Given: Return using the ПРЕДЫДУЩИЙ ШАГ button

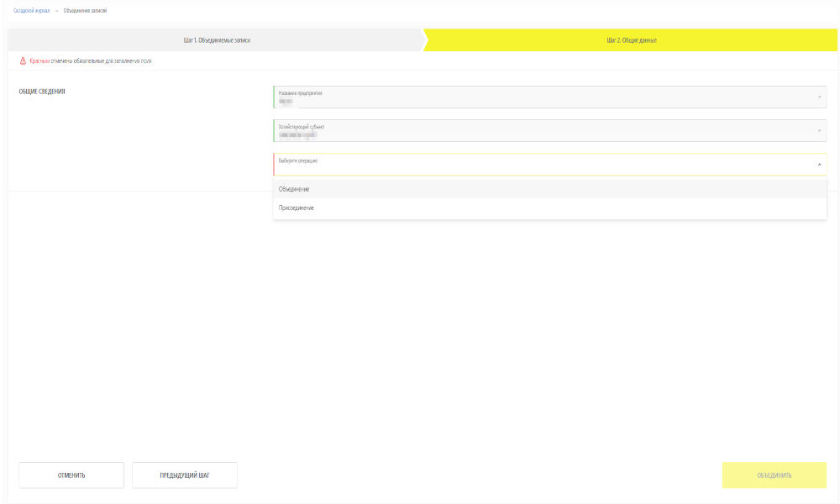Looking at the screenshot, I should click(185, 475).
